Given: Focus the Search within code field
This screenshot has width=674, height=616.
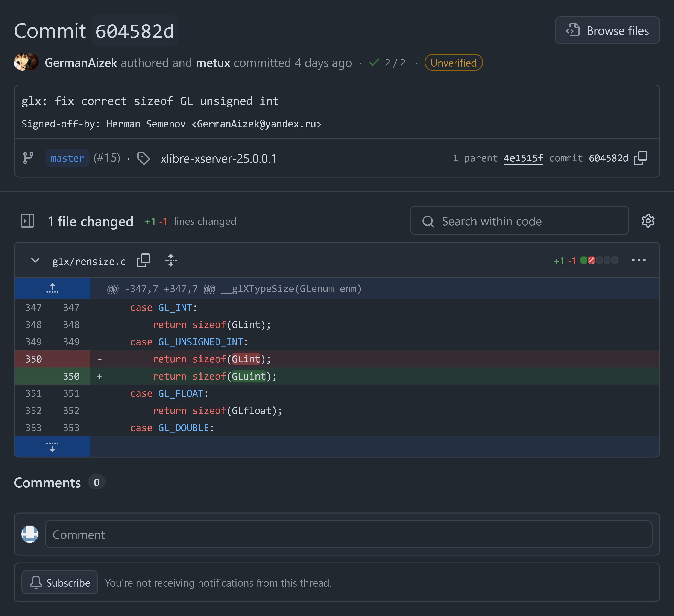Looking at the screenshot, I should [x=519, y=221].
